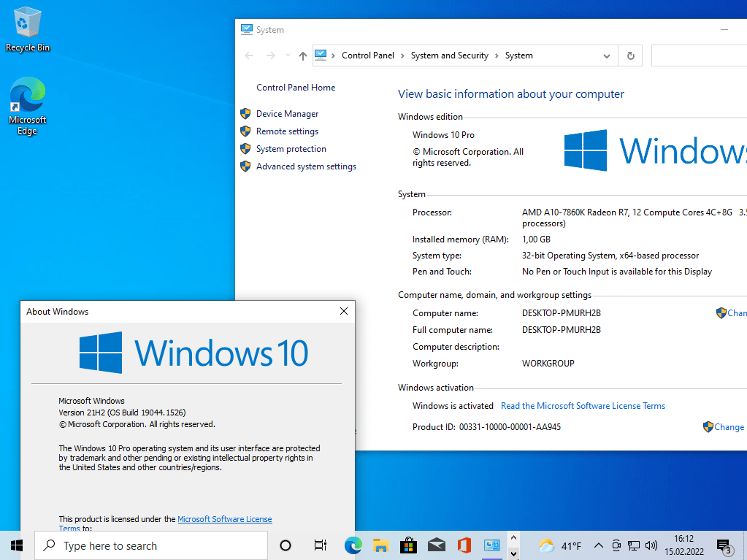Open System protection link
This screenshot has height=560, width=747.
291,149
